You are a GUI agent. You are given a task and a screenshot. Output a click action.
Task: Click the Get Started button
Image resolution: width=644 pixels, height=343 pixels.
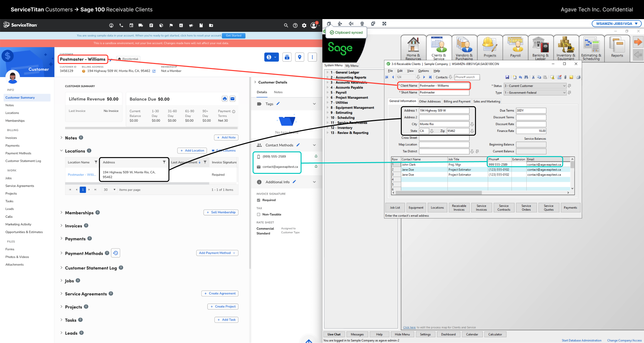233,36
